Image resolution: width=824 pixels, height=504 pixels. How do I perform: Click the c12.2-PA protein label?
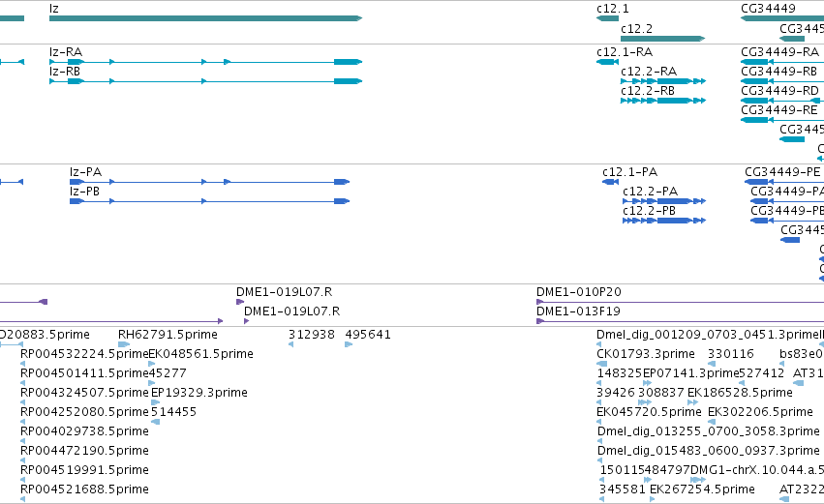click(x=650, y=192)
